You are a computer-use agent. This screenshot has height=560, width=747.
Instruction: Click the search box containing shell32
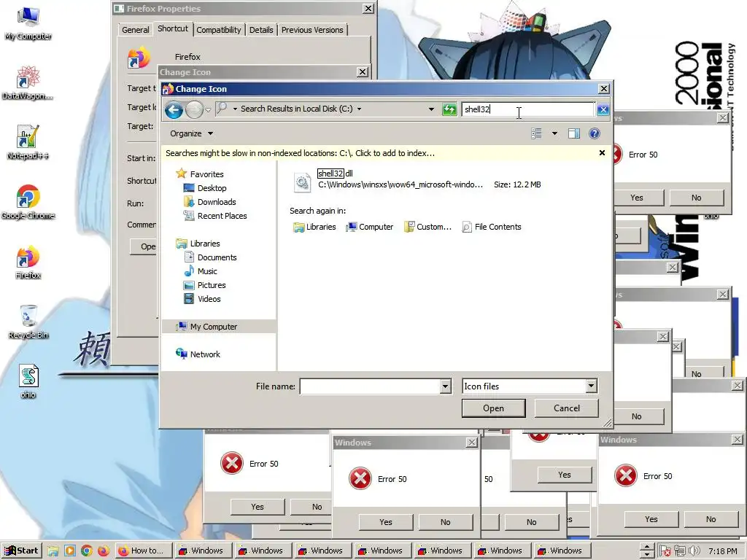(x=528, y=109)
